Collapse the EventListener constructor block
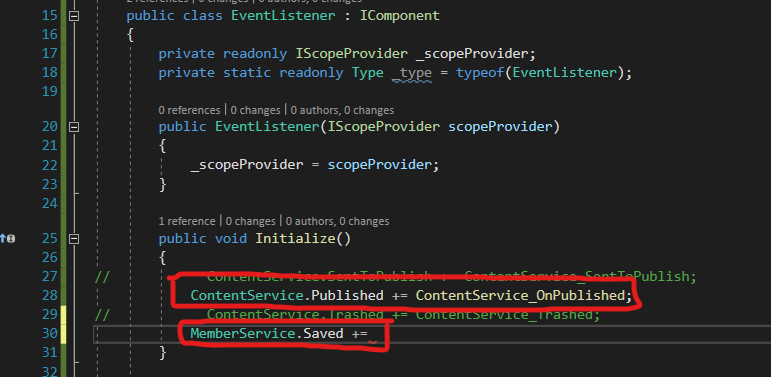Viewport: 771px width, 377px height. point(74,127)
